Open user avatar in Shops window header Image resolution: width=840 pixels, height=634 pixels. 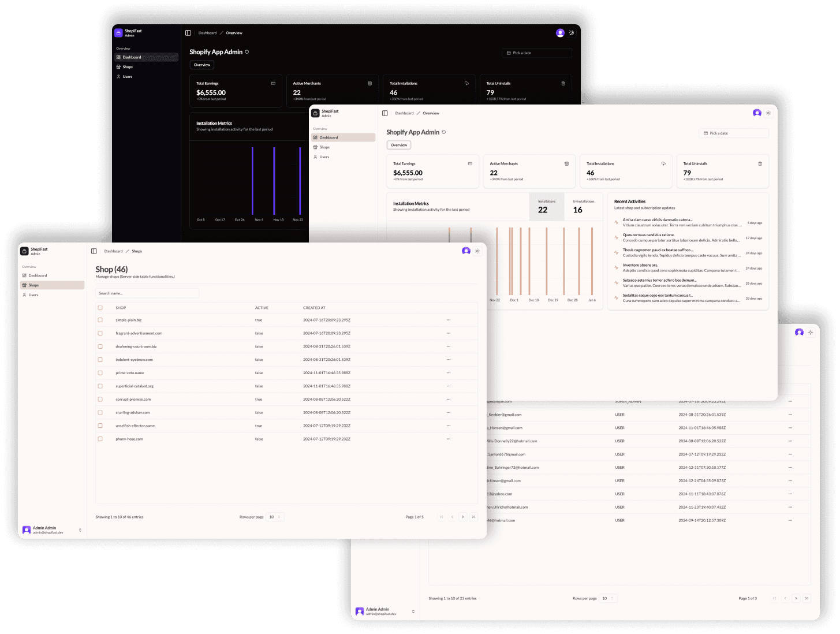pyautogui.click(x=466, y=251)
